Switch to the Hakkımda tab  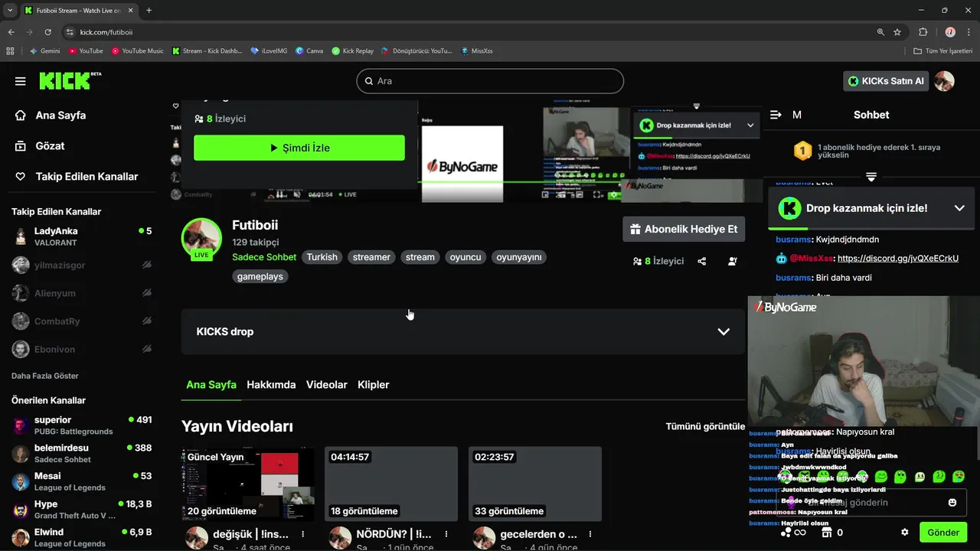(x=271, y=385)
